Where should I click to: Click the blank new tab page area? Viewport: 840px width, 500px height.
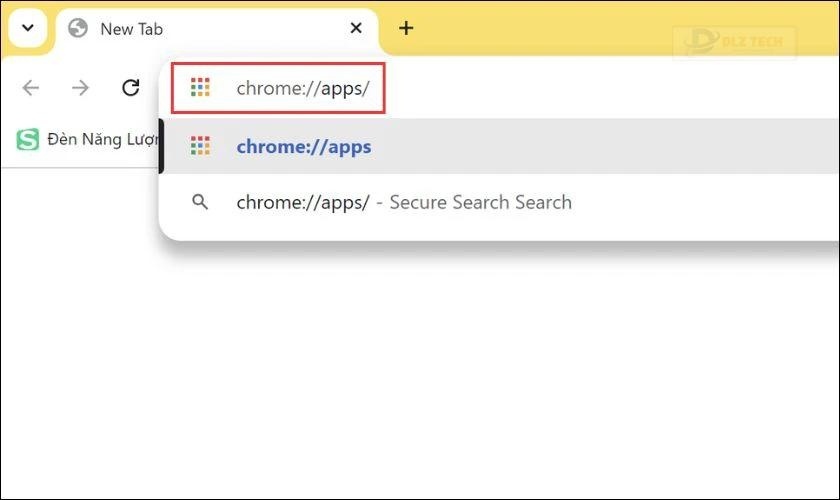click(x=420, y=380)
